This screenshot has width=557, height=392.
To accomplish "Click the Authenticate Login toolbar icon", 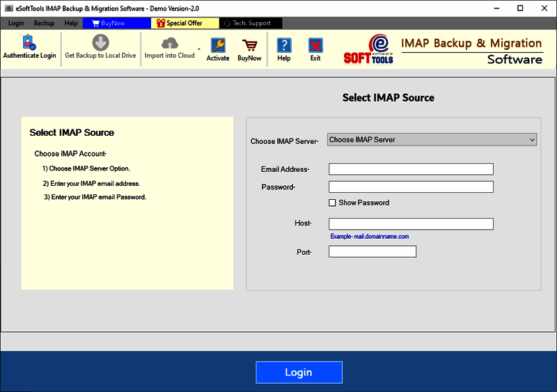I will tap(29, 43).
